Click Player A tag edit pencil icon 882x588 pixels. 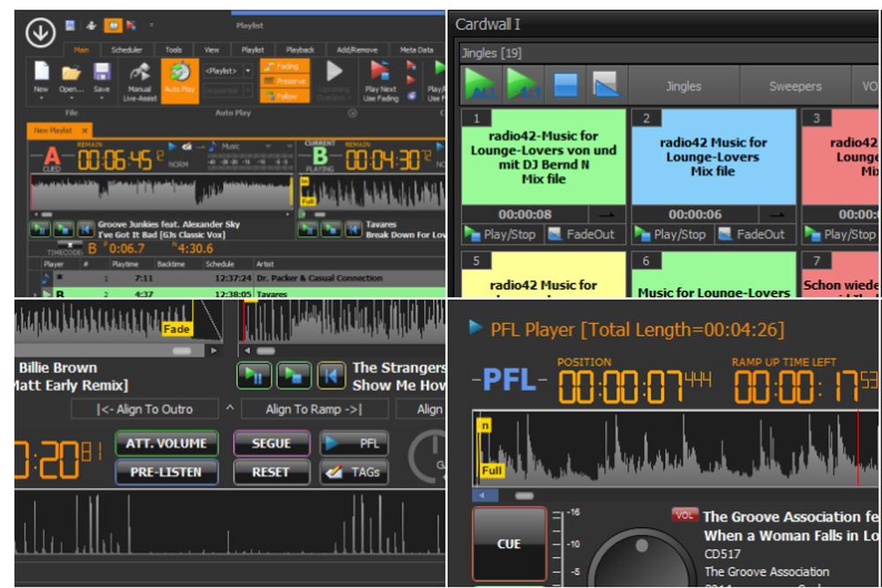(x=186, y=146)
